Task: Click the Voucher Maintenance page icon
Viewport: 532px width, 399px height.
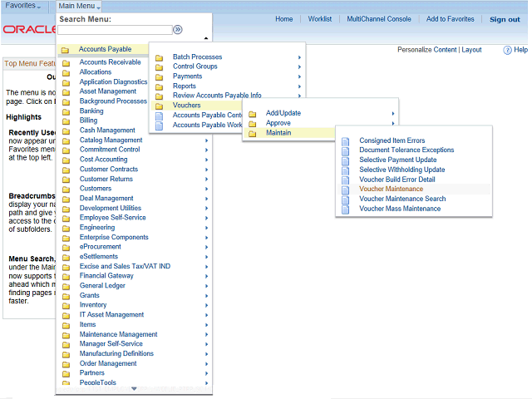Action: 346,190
